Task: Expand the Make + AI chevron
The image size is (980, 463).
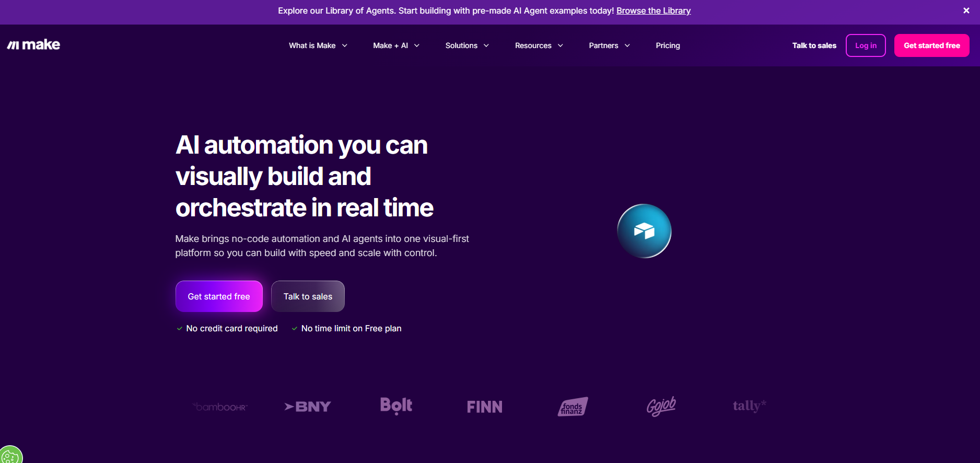Action: coord(417,45)
